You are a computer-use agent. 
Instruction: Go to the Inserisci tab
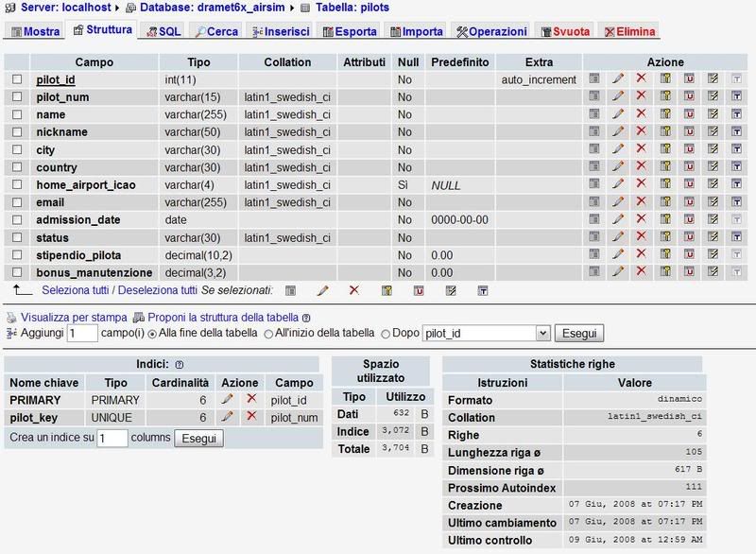(x=281, y=31)
